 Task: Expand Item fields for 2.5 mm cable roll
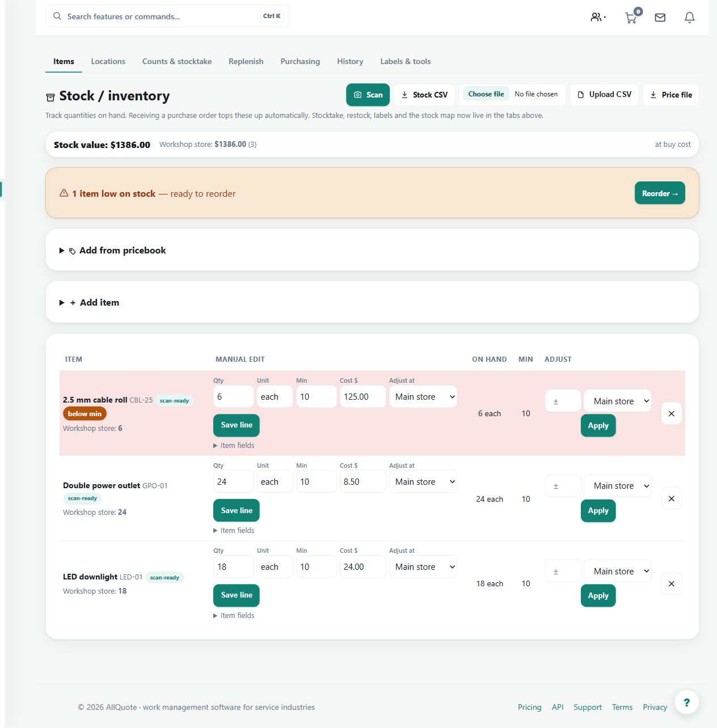coord(234,446)
